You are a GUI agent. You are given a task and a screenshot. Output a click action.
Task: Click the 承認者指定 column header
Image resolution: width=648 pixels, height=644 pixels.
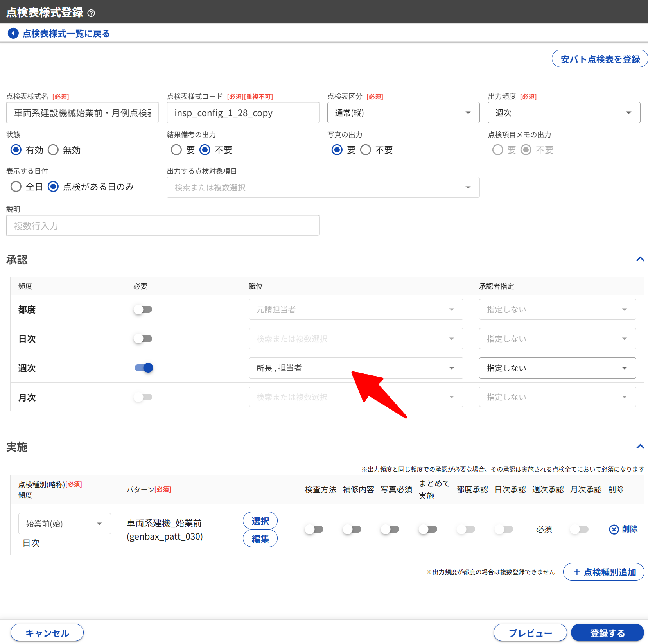click(x=497, y=286)
